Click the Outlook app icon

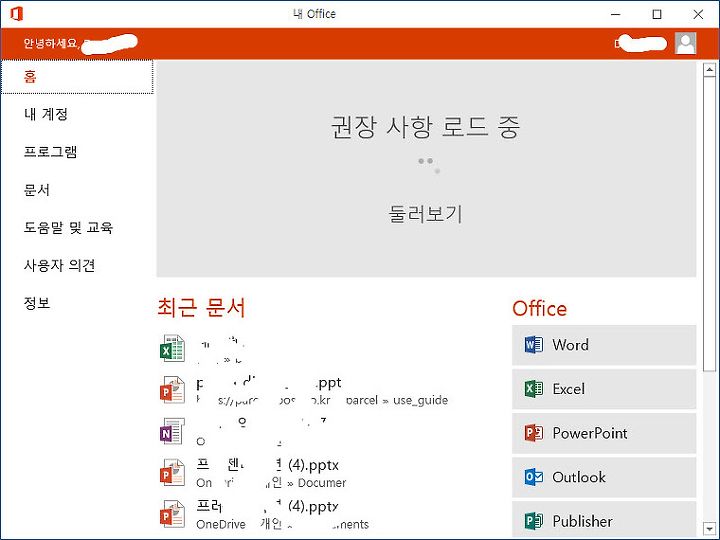[x=534, y=477]
